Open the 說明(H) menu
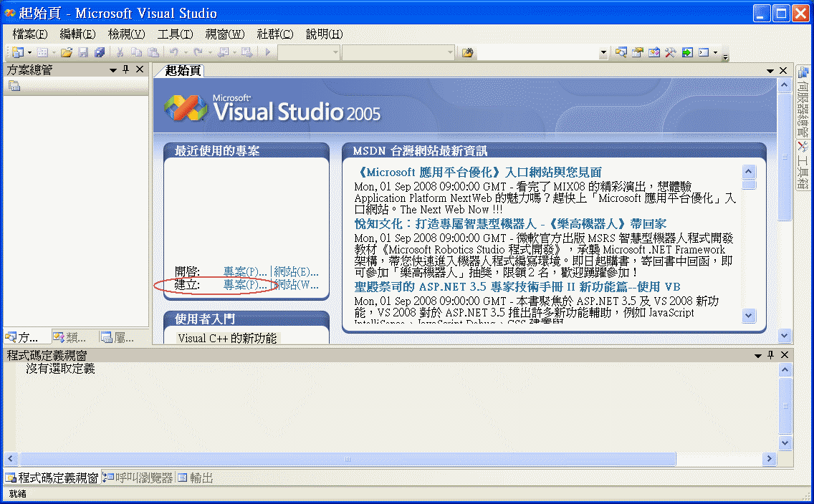The image size is (814, 504). tap(324, 34)
